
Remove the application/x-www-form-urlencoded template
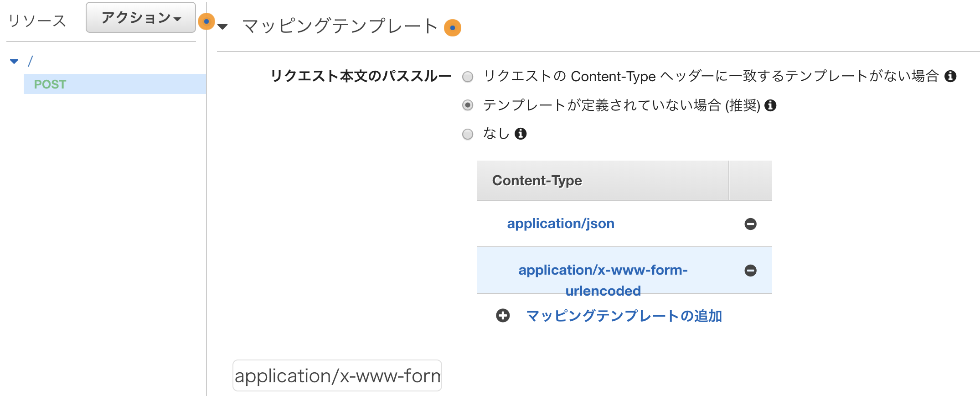point(750,271)
